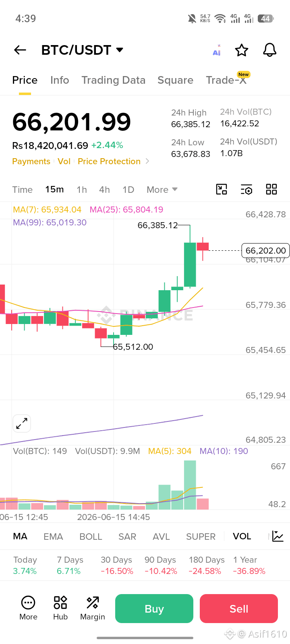The image size is (290, 644).
Task: Tap the green Buy button
Action: click(x=154, y=609)
